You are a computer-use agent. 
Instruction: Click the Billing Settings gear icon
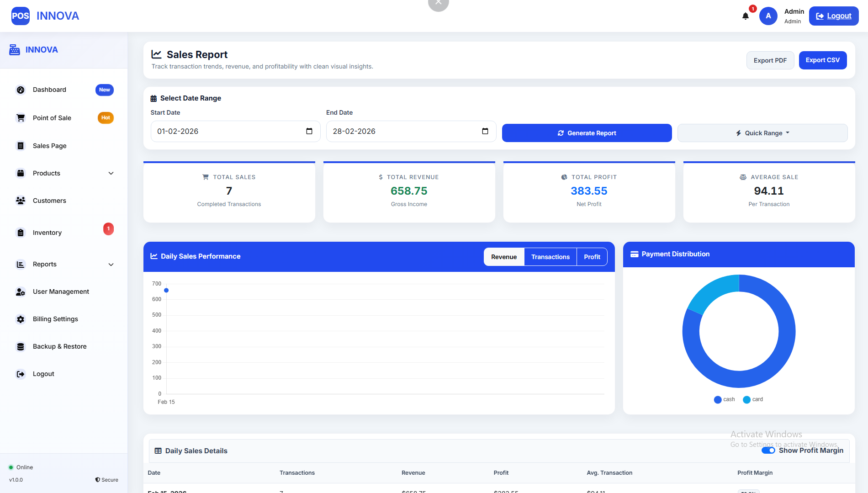coord(21,319)
